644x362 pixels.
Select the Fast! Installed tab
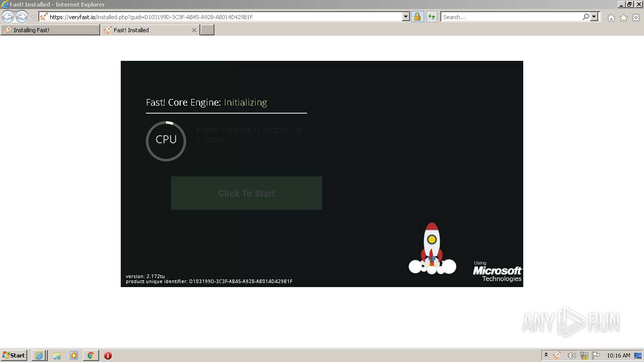coord(149,30)
